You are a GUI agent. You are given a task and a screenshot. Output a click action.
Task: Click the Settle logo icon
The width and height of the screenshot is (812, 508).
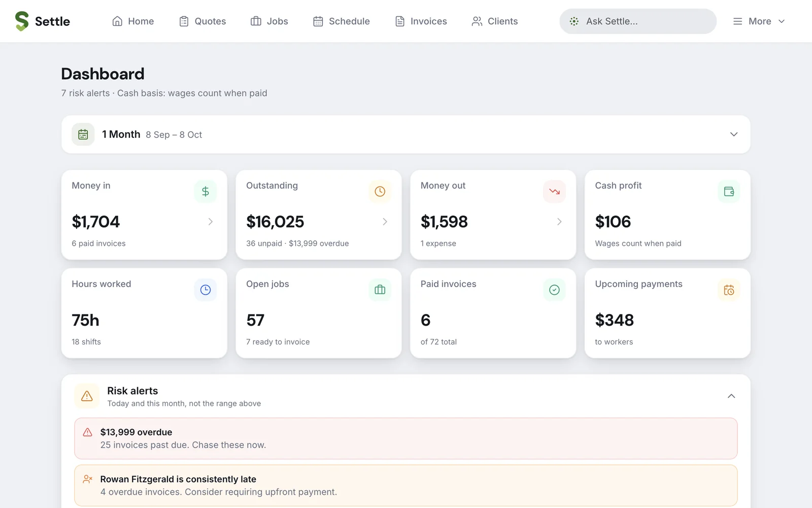[22, 21]
